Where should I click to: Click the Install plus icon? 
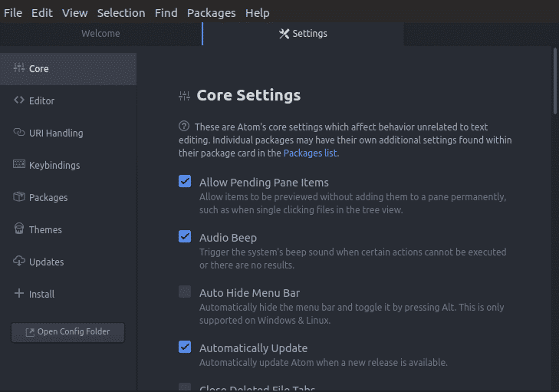click(19, 293)
